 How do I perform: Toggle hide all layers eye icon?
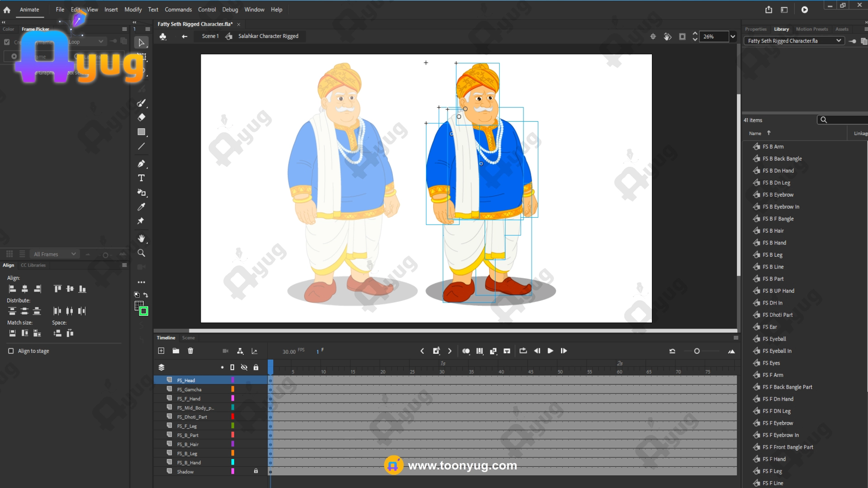(x=244, y=367)
